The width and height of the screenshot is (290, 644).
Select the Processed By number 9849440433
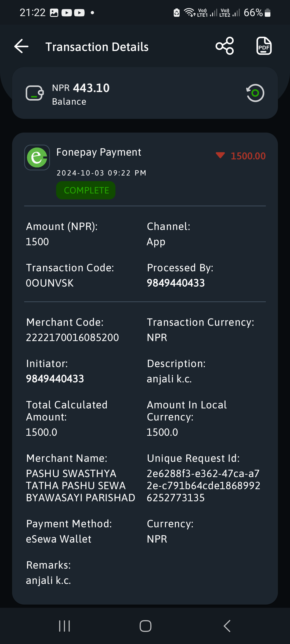click(x=176, y=283)
